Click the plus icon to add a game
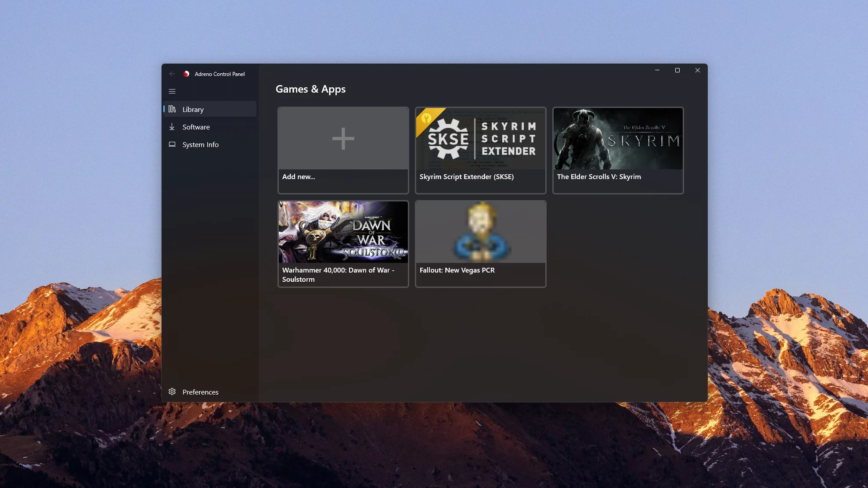868x488 pixels. [x=343, y=139]
